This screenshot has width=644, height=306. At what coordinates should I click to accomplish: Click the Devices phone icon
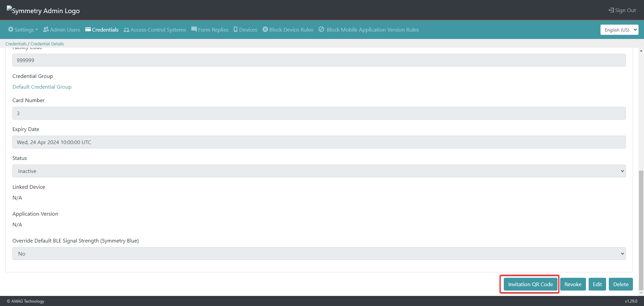tap(235, 29)
